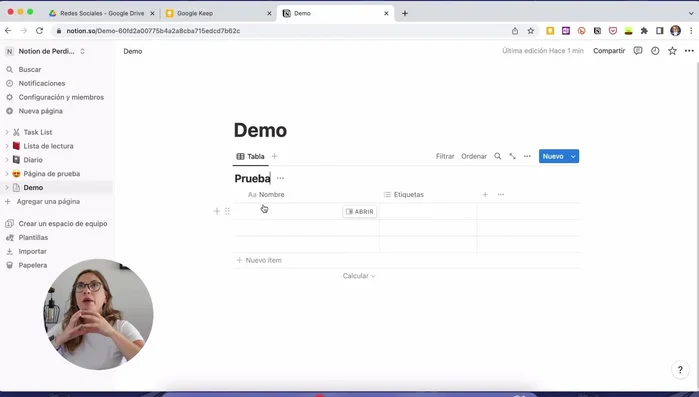Click the browser back arrow
The width and height of the screenshot is (699, 397).
(x=8, y=31)
